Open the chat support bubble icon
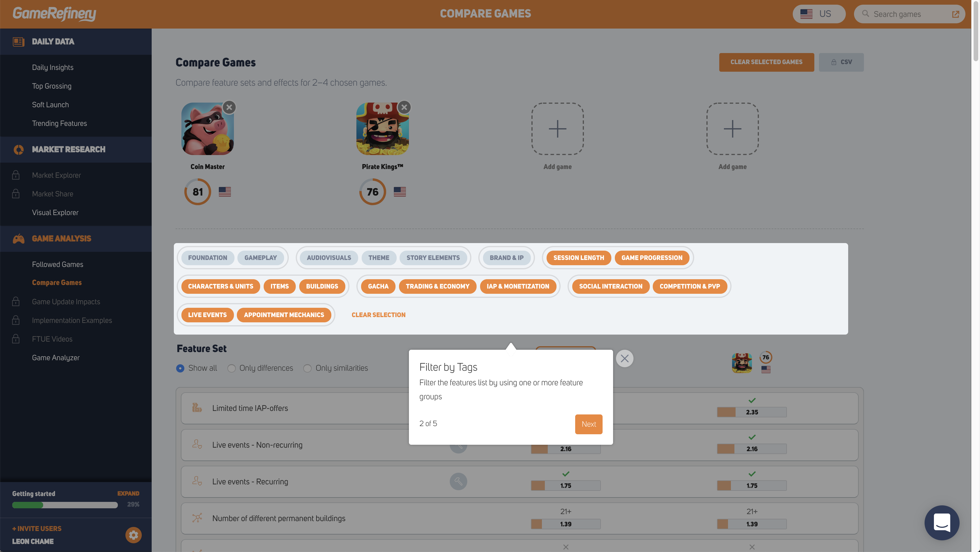The image size is (980, 552). click(942, 523)
